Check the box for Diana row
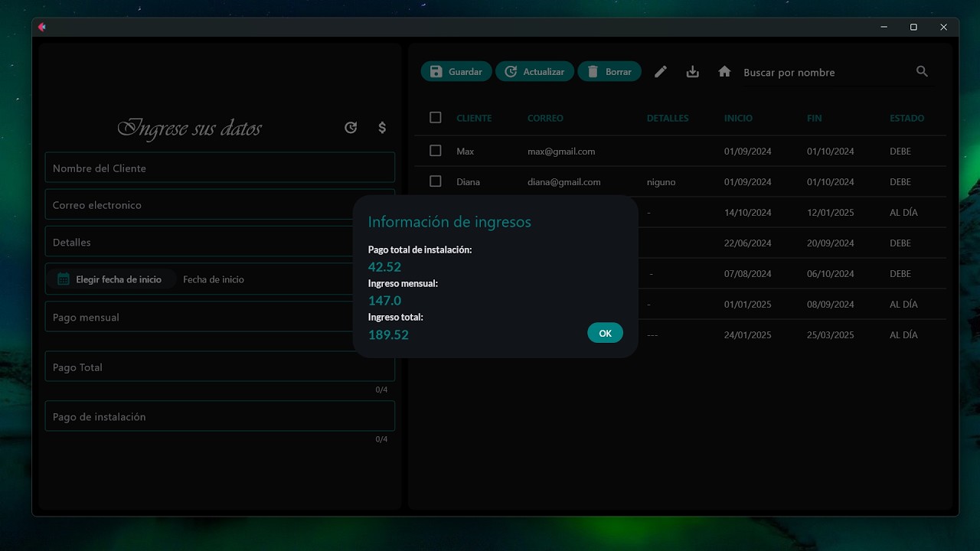This screenshot has width=980, height=551. (x=436, y=181)
